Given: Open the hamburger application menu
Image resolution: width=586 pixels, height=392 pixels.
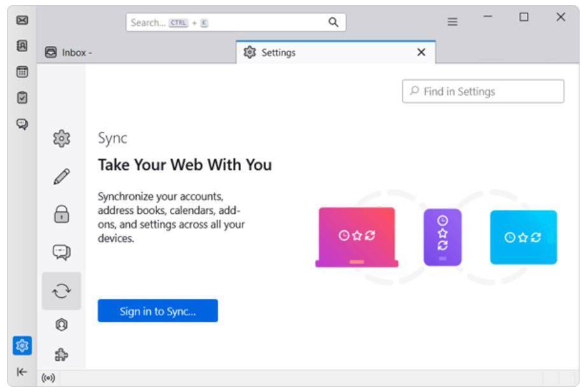Looking at the screenshot, I should (x=452, y=22).
